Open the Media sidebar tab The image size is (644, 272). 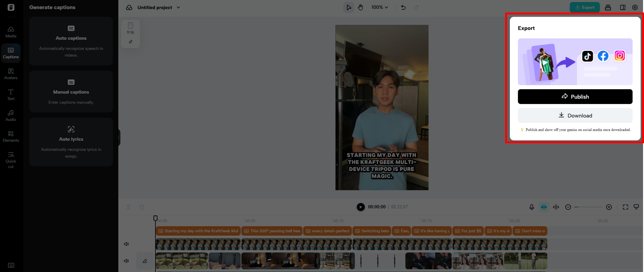pos(11,32)
